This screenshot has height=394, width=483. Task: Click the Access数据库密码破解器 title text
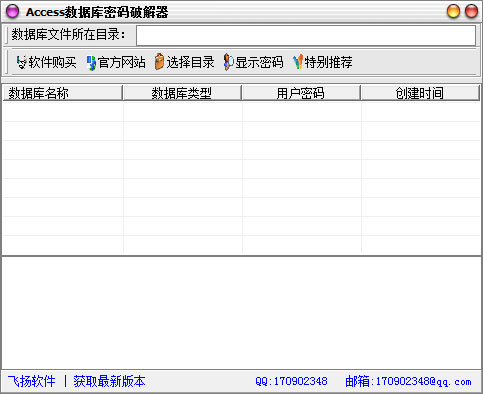pos(97,12)
